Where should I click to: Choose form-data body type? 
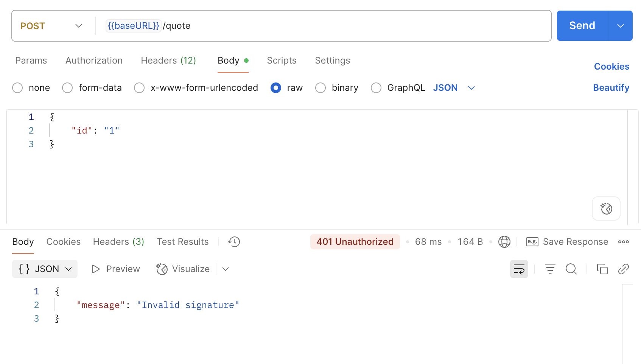click(x=67, y=88)
